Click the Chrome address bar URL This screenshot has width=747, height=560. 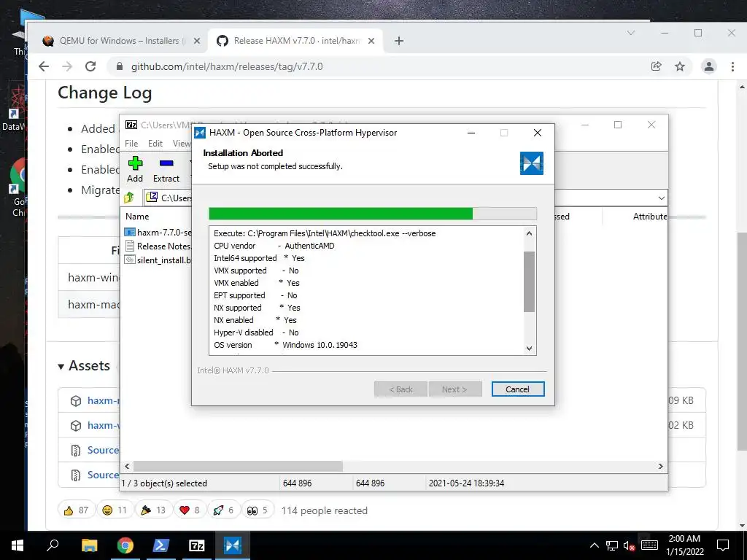(x=227, y=66)
